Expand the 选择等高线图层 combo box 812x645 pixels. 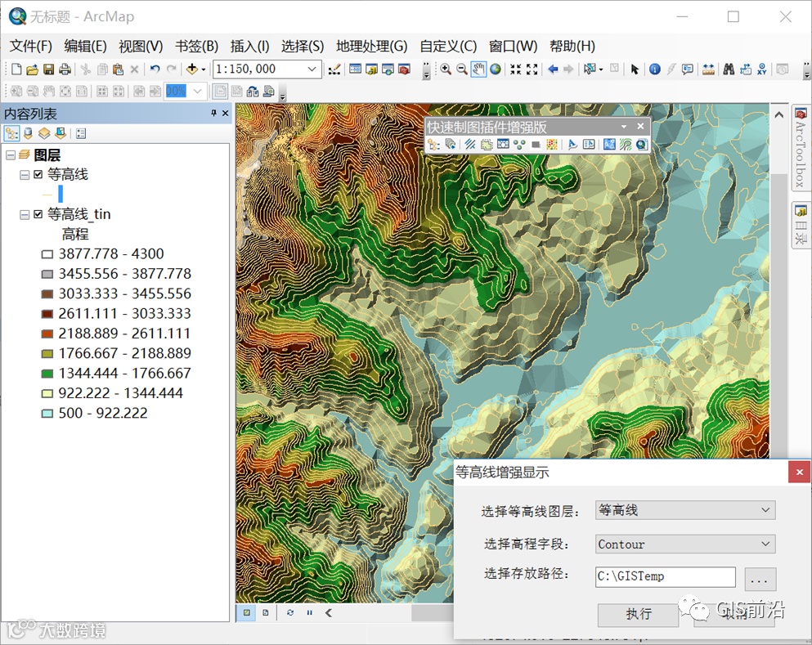[765, 510]
